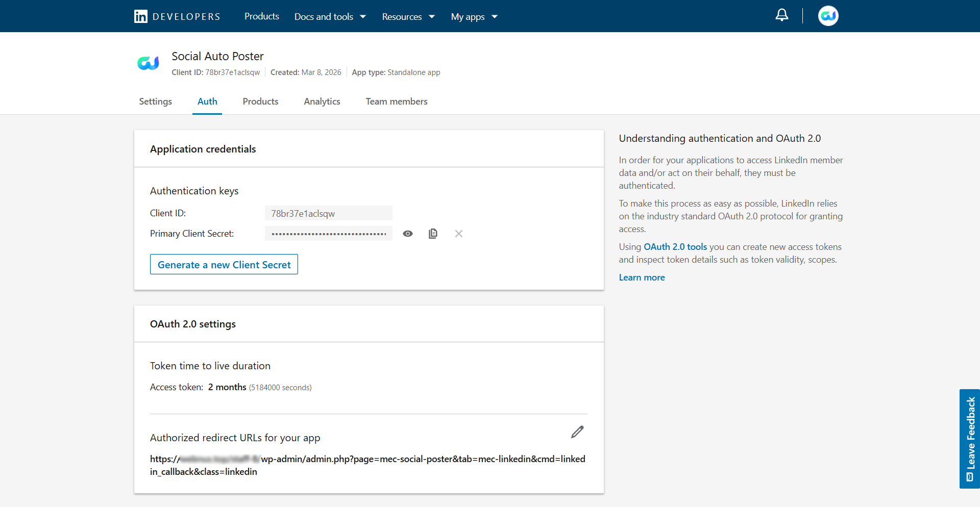Image resolution: width=980 pixels, height=507 pixels.
Task: Click the Social Auto Poster app logo
Action: click(148, 63)
